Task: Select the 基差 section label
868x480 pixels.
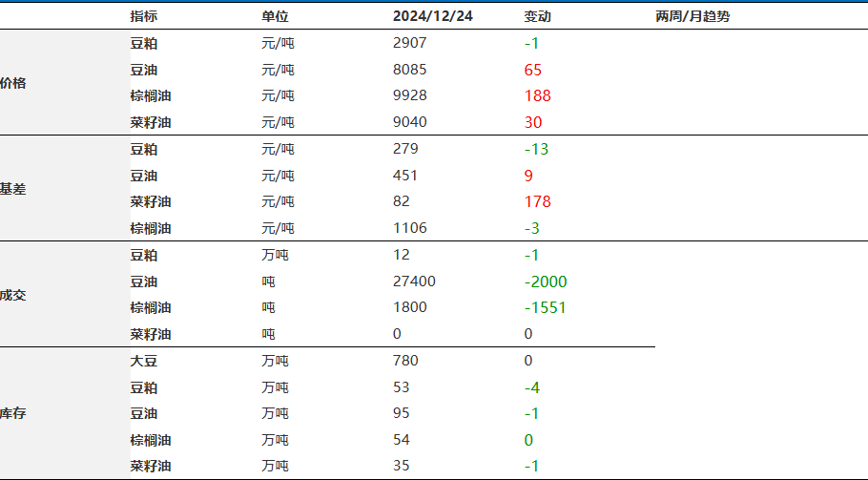Action: 13,189
